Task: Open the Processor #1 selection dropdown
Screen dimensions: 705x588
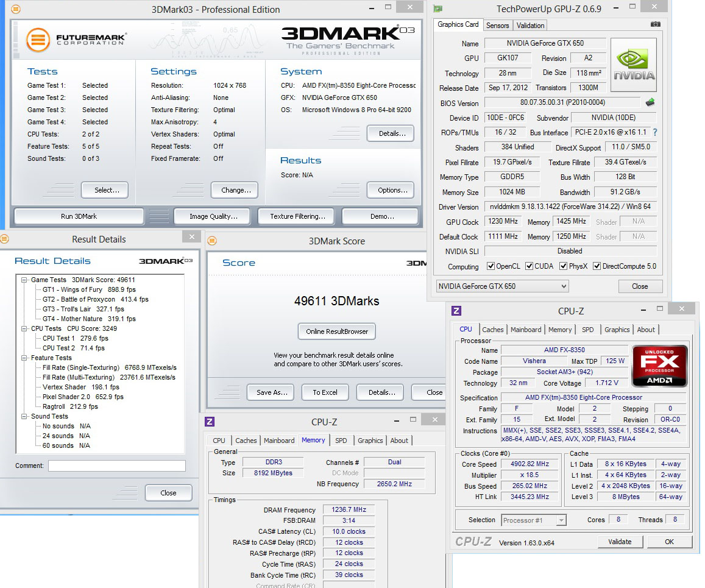Action: click(x=533, y=520)
